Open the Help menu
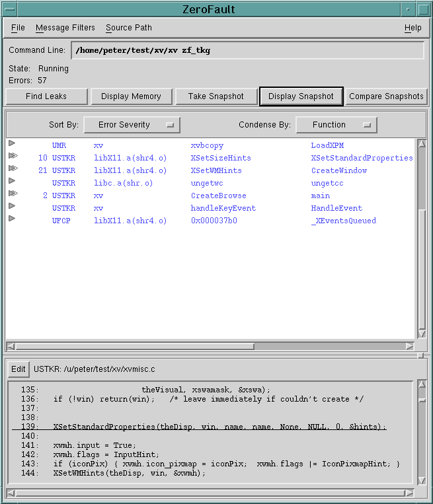 [x=413, y=28]
